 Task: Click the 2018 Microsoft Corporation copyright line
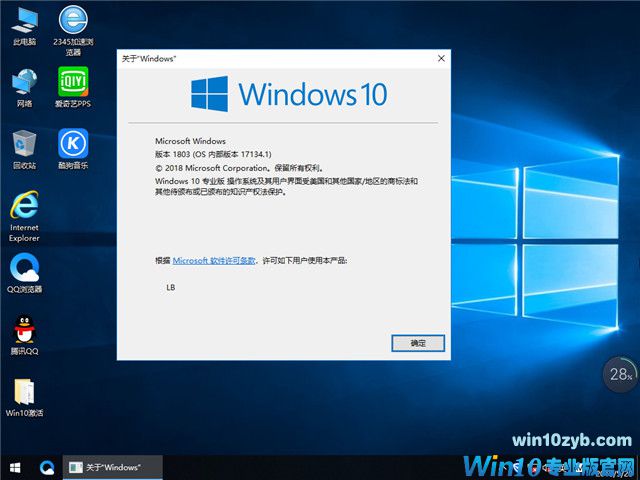pos(240,168)
